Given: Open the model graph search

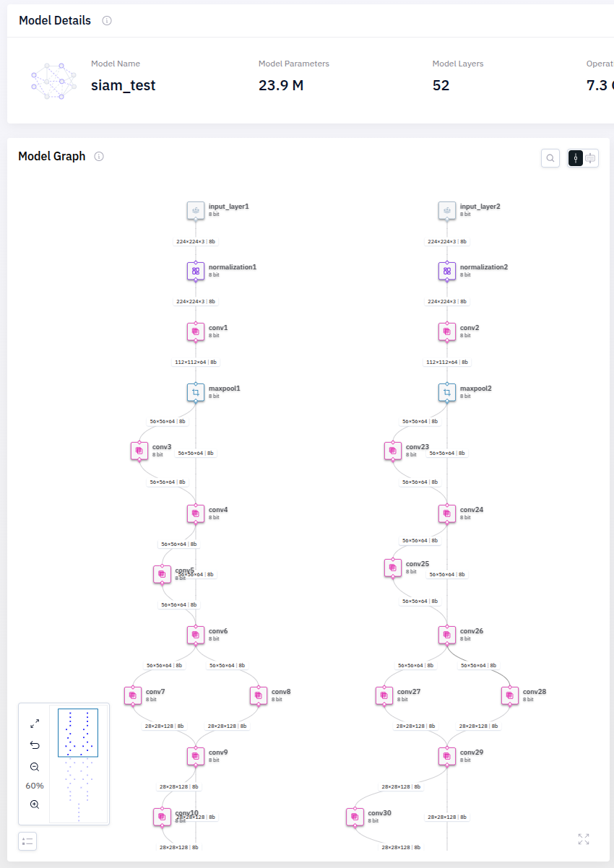Looking at the screenshot, I should coord(550,158).
